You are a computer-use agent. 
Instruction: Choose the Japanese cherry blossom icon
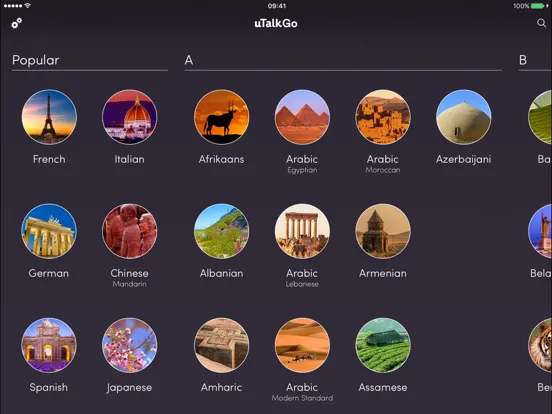coord(130,345)
